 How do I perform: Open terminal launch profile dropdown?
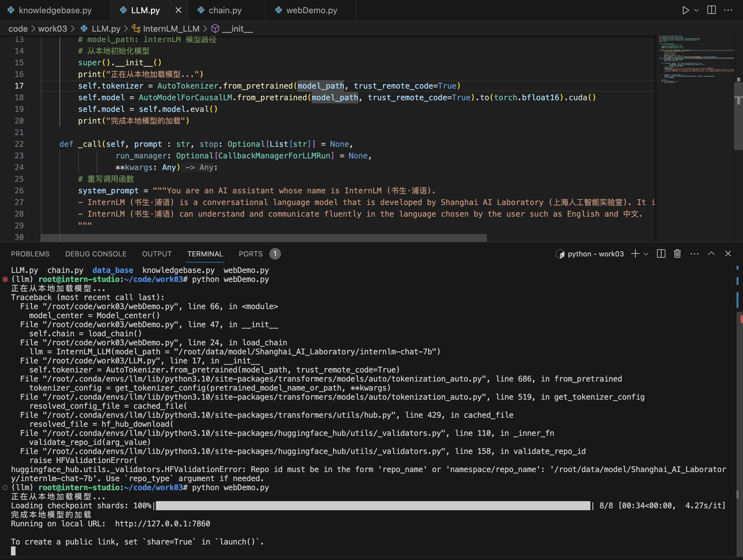[x=646, y=253]
